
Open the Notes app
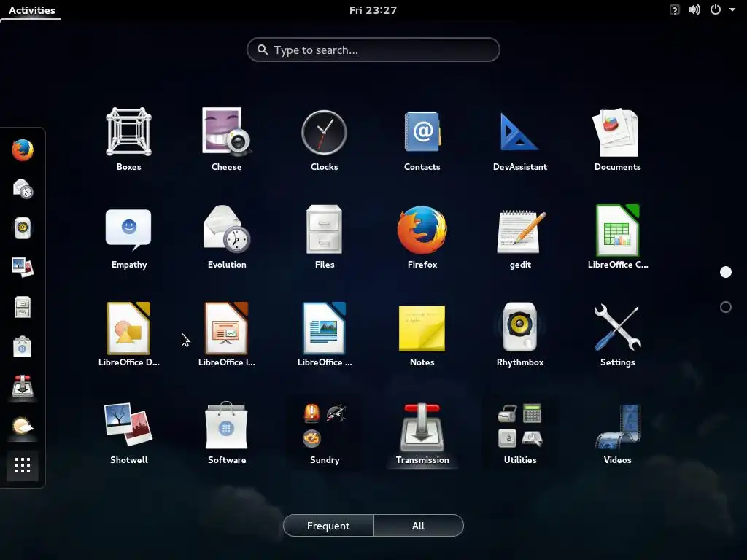tap(422, 335)
